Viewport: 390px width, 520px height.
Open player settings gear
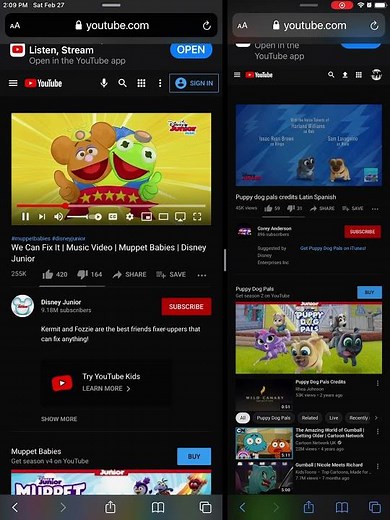(x=130, y=217)
